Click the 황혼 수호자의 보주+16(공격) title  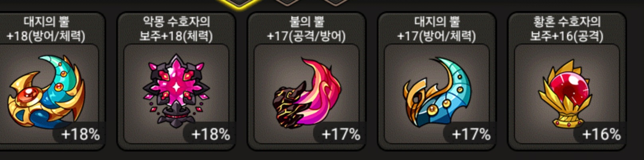pyautogui.click(x=567, y=29)
